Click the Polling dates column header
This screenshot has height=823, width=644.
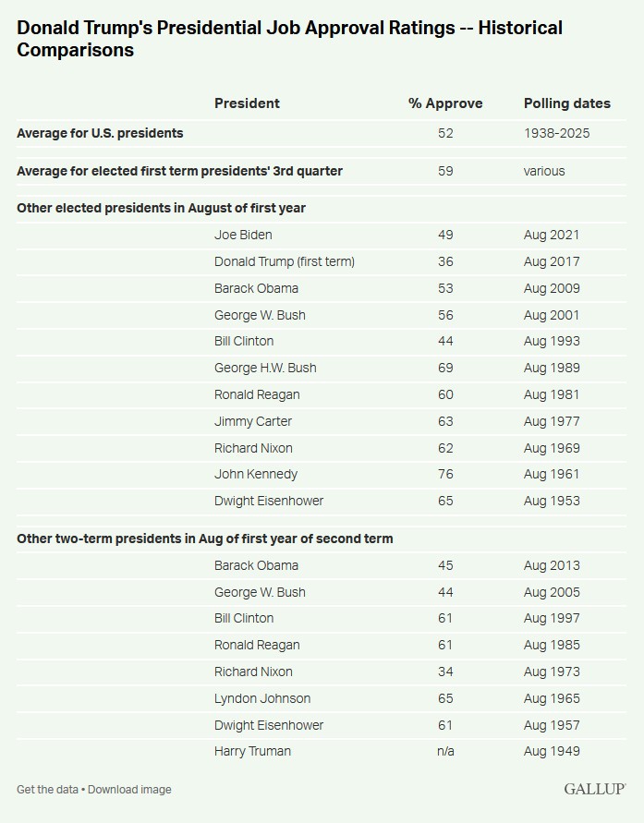(566, 103)
